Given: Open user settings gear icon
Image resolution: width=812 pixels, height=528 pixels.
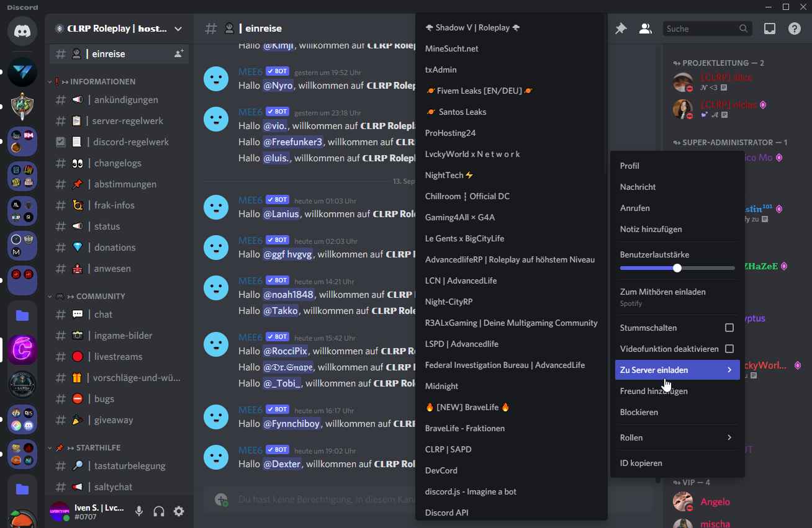Looking at the screenshot, I should [179, 511].
